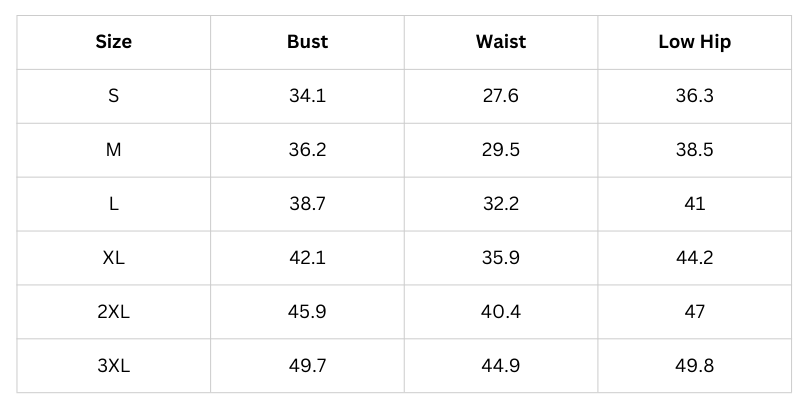
Task: Select the S size row label
Action: pos(113,96)
